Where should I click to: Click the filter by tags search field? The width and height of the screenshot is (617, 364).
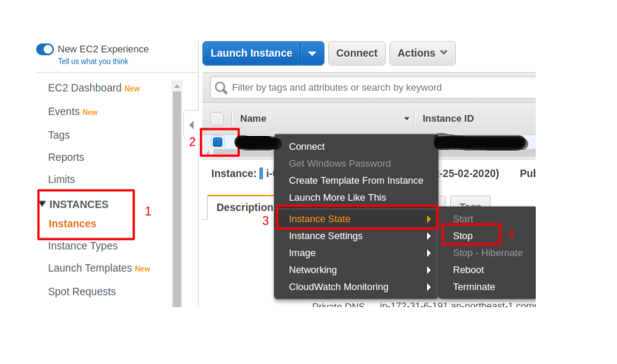tap(377, 88)
